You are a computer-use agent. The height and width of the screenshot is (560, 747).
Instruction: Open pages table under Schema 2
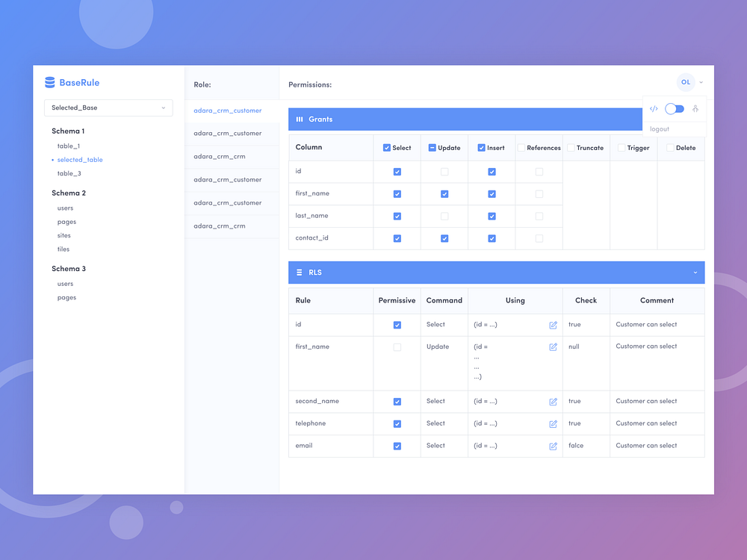point(66,222)
